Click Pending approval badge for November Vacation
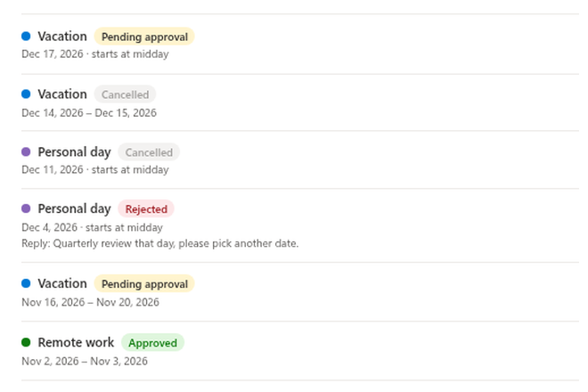This screenshot has width=588, height=392. pos(144,284)
